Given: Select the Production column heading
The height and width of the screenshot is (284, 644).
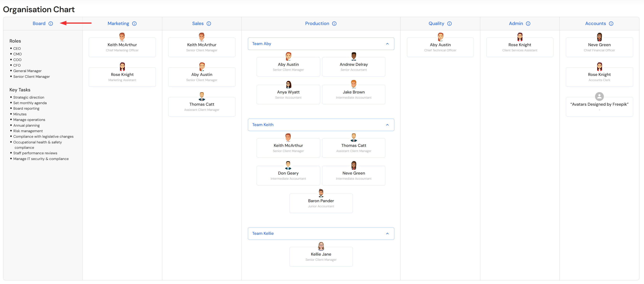Looking at the screenshot, I should [x=317, y=23].
